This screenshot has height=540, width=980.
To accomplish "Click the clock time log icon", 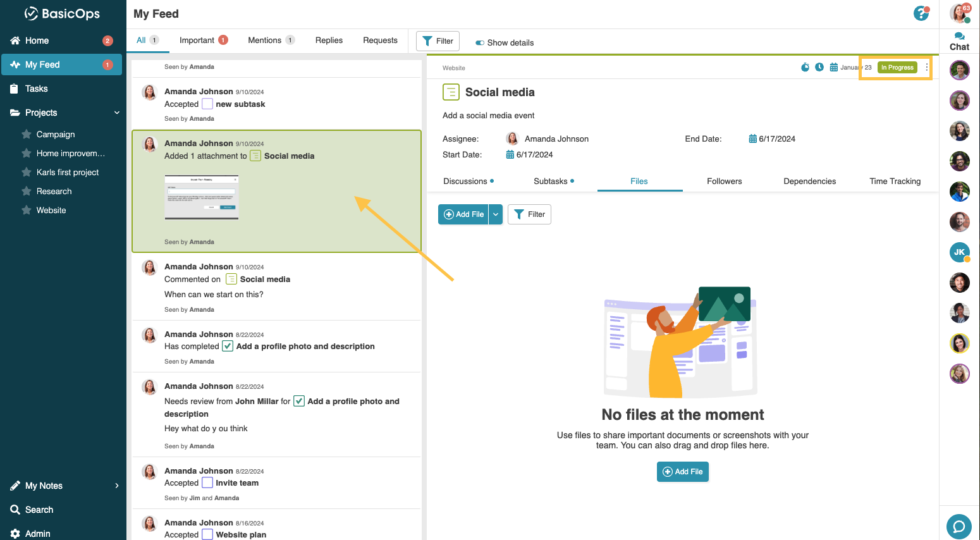I will tap(819, 67).
